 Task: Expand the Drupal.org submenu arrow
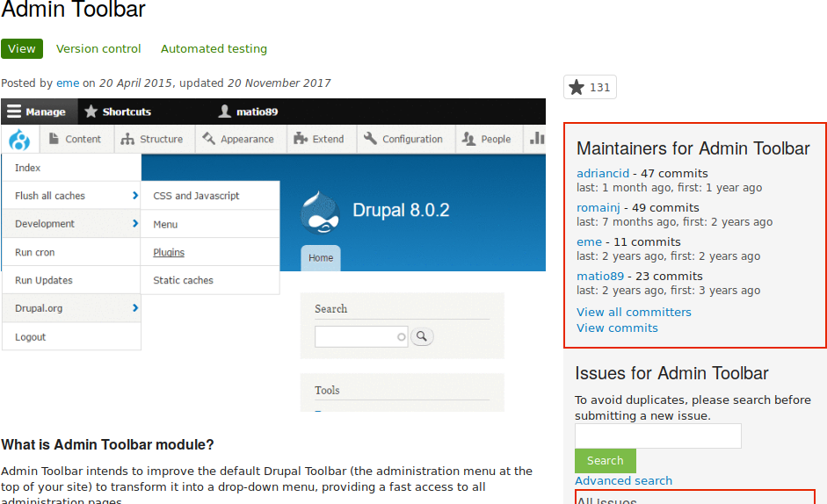coord(135,308)
